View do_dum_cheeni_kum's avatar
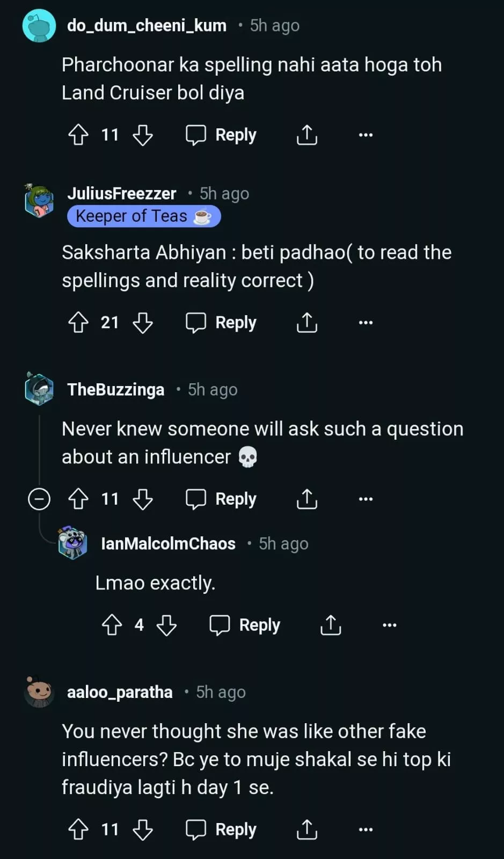Image resolution: width=504 pixels, height=859 pixels. (39, 26)
